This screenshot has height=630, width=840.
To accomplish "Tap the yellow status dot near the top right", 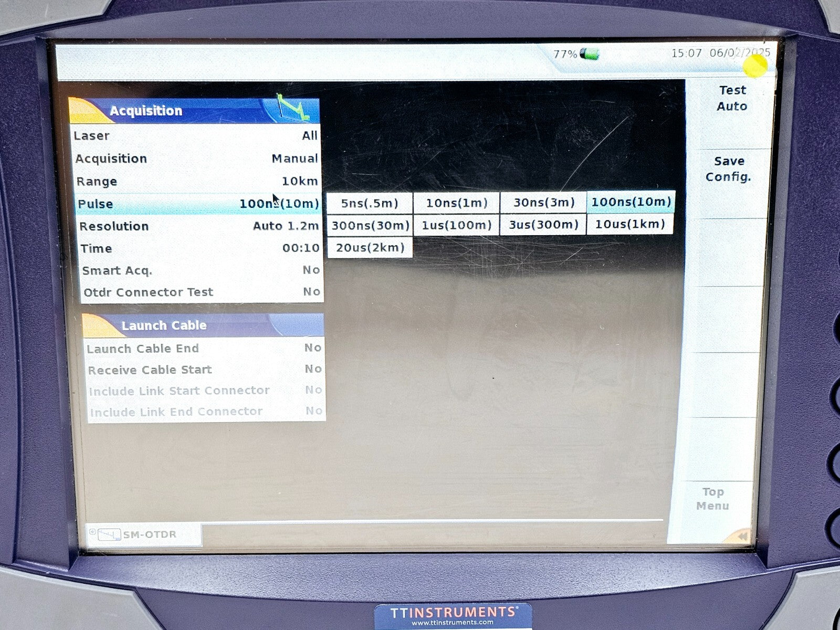I will [x=754, y=65].
